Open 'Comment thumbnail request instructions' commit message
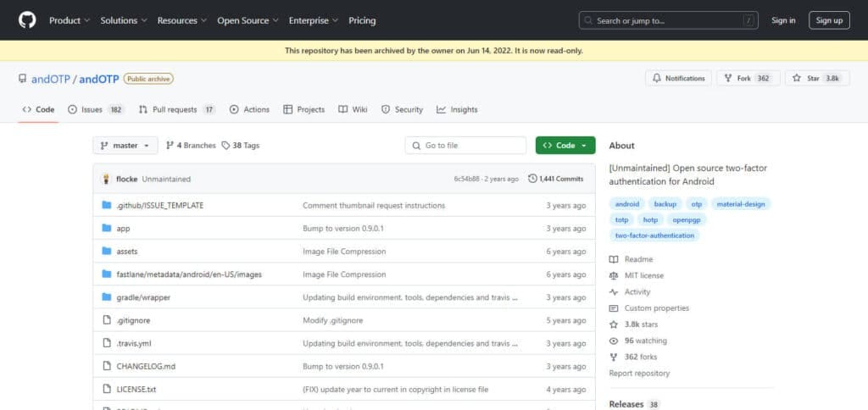The image size is (868, 410). pyautogui.click(x=374, y=205)
